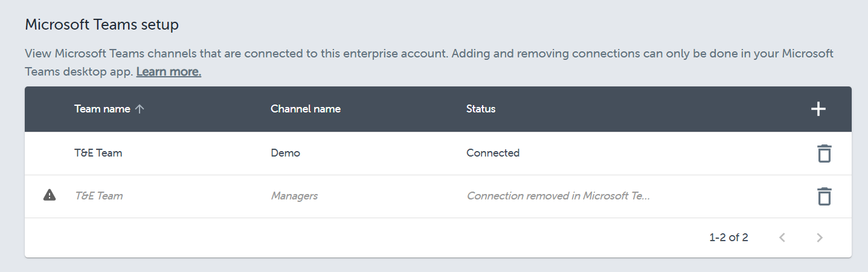Click the warning icon on Managers row
The height and width of the screenshot is (272, 868).
pyautogui.click(x=50, y=195)
